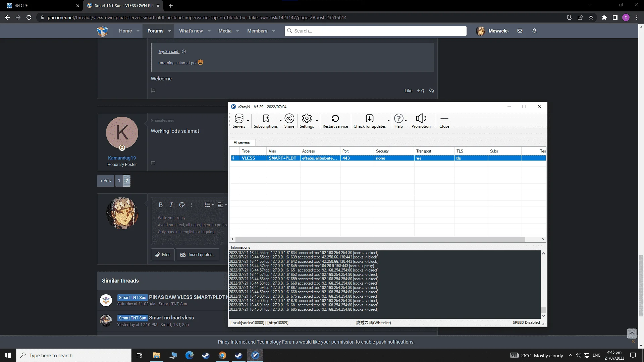644x362 pixels.
Task: Open the inbox envelope icon
Action: (x=520, y=31)
